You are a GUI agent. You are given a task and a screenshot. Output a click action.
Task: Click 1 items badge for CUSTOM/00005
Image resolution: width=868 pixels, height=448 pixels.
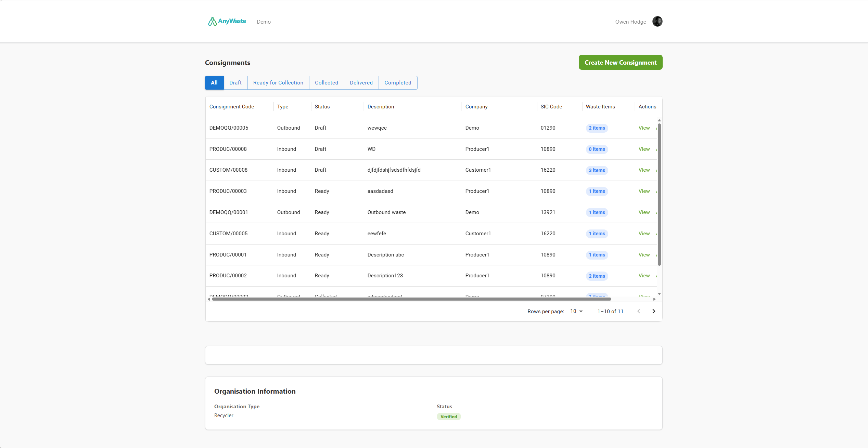pos(597,234)
